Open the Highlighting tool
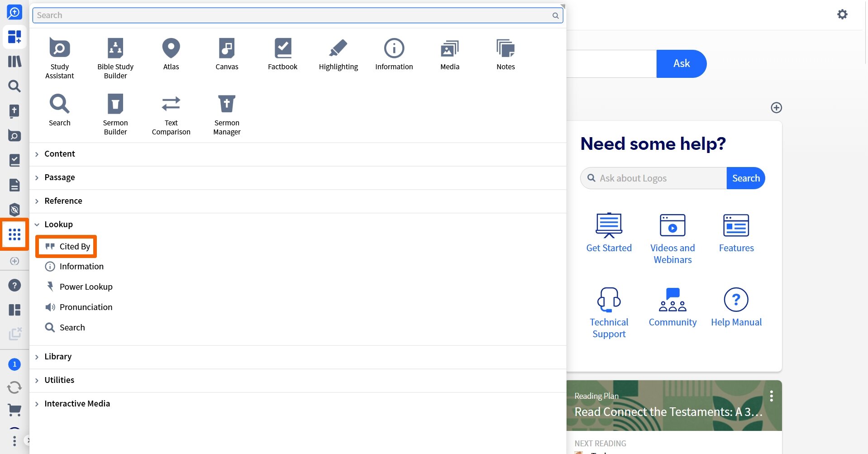Screen dimensions: 868x454 [x=339, y=54]
